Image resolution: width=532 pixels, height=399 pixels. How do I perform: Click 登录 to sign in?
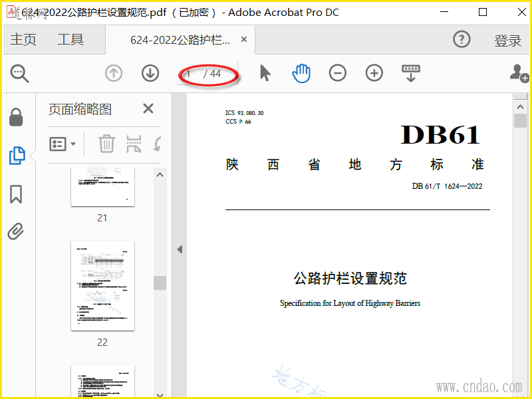click(x=507, y=41)
